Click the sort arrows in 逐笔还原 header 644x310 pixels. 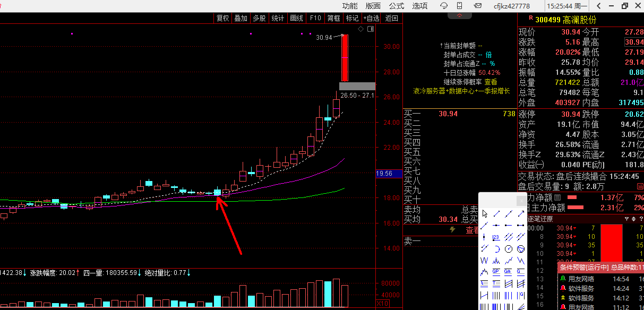click(x=633, y=219)
